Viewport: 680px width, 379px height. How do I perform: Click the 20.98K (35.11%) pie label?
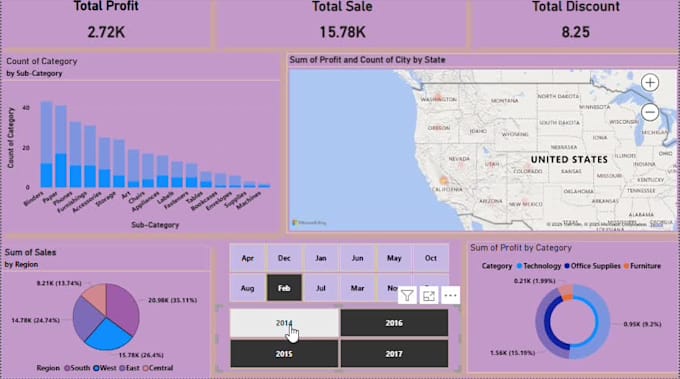(x=172, y=300)
